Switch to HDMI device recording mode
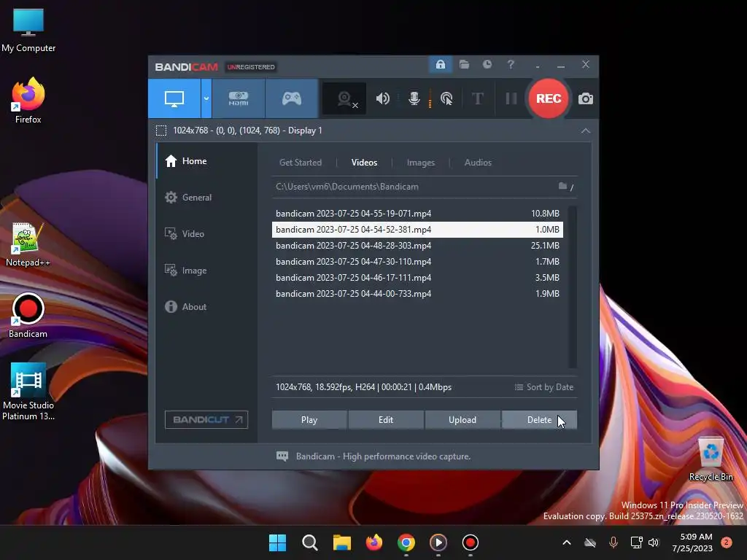This screenshot has width=747, height=560. 239,98
